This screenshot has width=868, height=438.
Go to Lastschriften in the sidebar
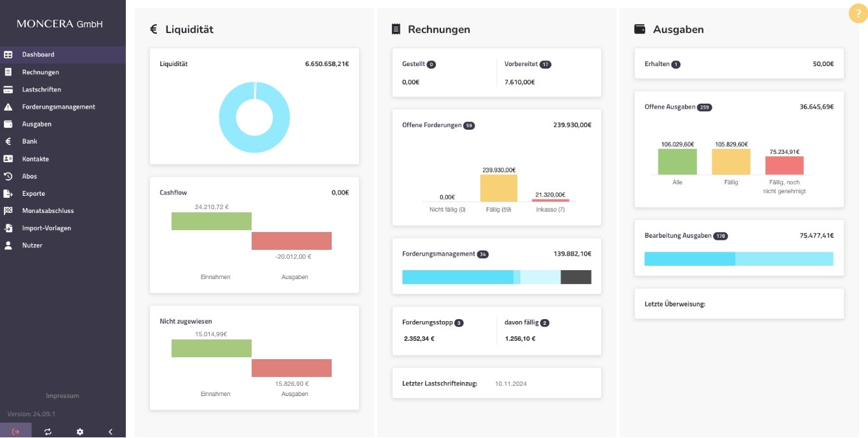63,90
